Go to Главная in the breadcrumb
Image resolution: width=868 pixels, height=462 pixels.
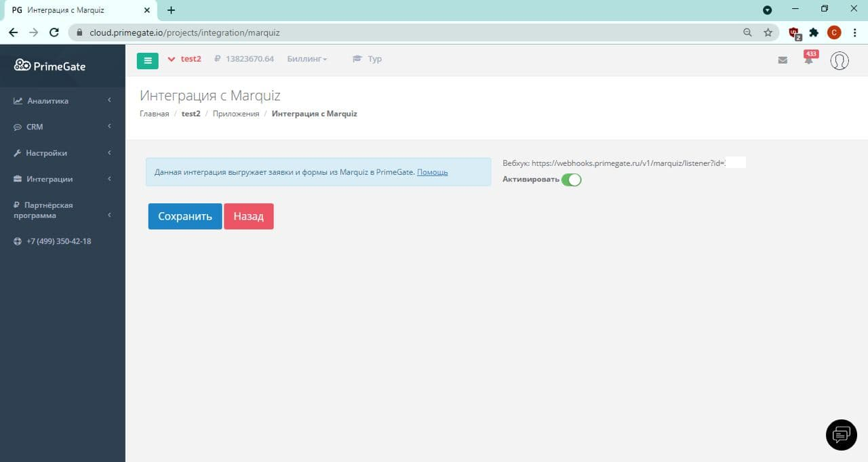coord(155,114)
